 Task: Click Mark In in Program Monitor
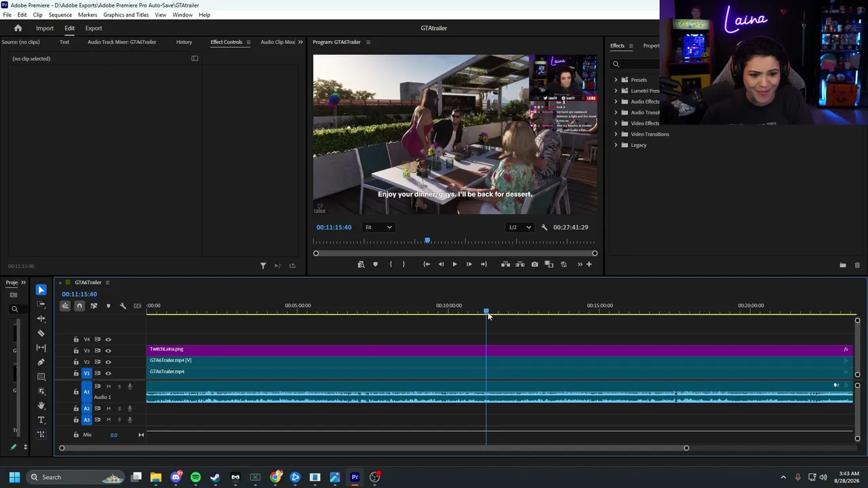pyautogui.click(x=391, y=264)
